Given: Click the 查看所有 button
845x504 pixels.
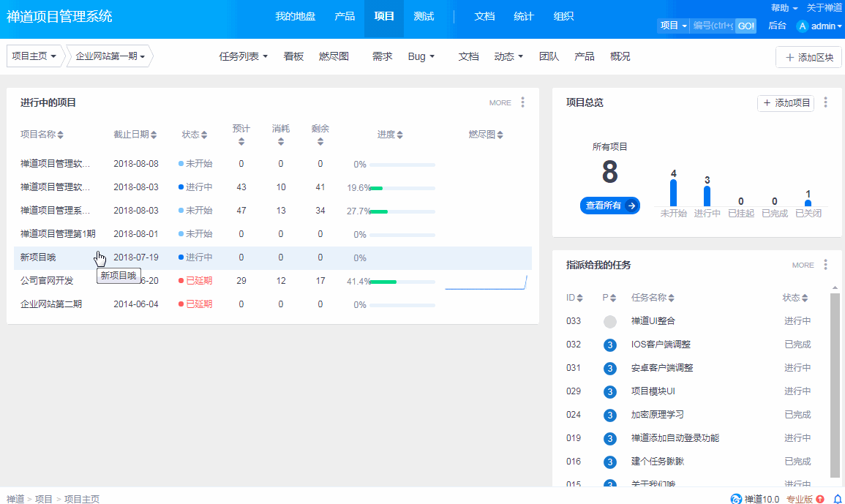Looking at the screenshot, I should [609, 206].
